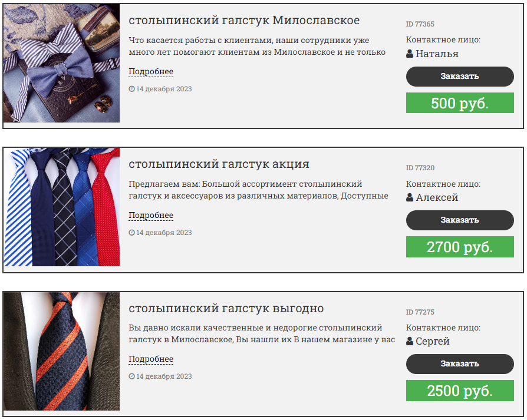Image resolution: width=527 pixels, height=420 pixels.
Task: Click the person icon beside Наталья
Action: 409,54
